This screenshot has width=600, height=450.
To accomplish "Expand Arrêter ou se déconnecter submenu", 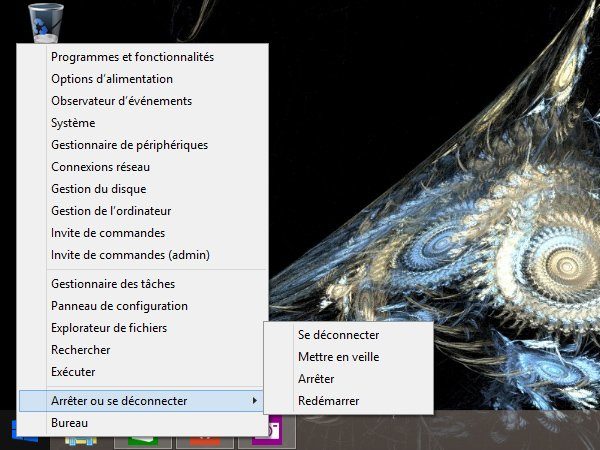I will click(x=141, y=401).
